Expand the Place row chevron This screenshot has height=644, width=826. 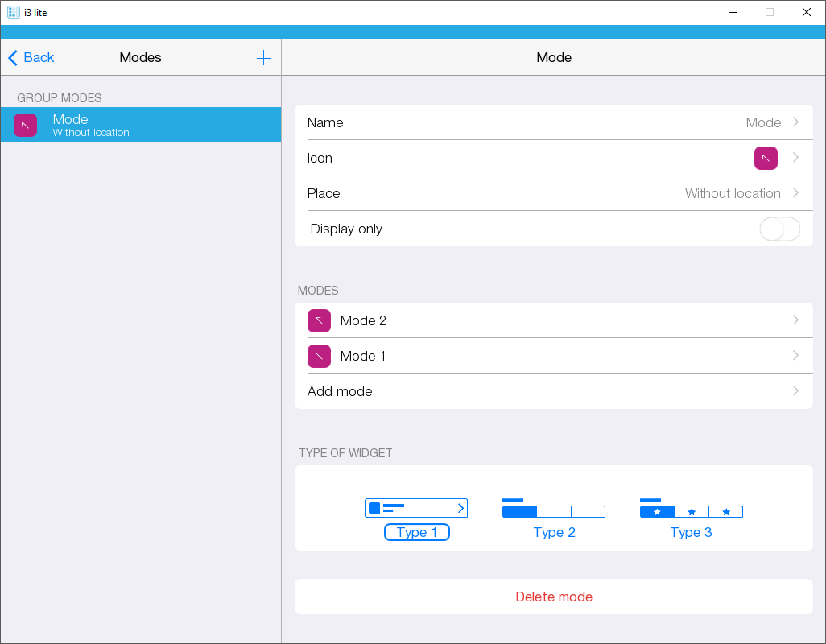click(x=795, y=193)
